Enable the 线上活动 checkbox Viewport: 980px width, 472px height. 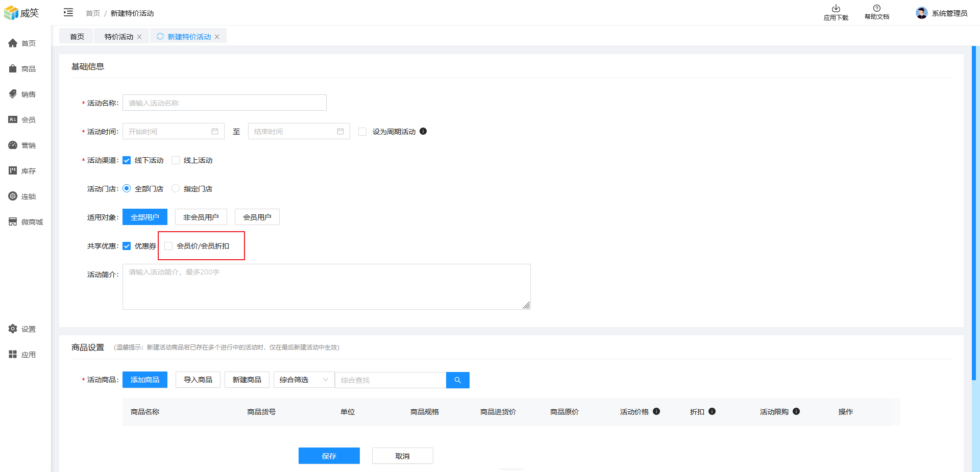point(176,160)
